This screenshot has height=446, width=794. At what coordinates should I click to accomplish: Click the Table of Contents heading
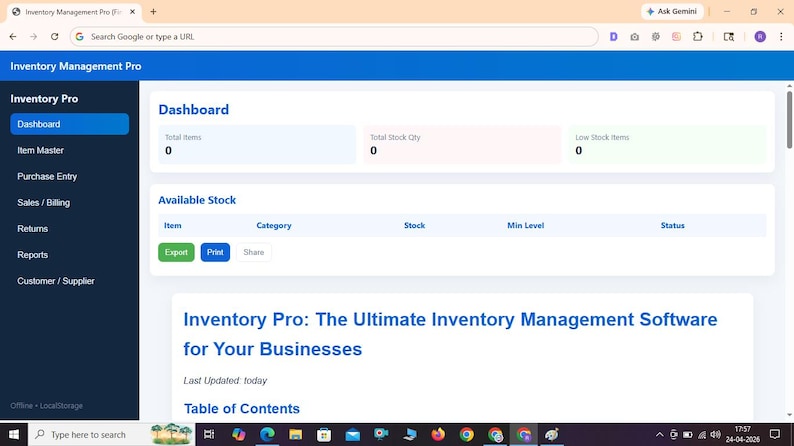(242, 409)
